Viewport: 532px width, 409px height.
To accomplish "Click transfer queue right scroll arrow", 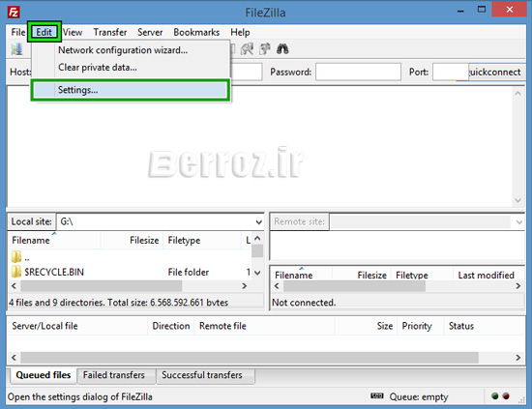I will [x=518, y=358].
